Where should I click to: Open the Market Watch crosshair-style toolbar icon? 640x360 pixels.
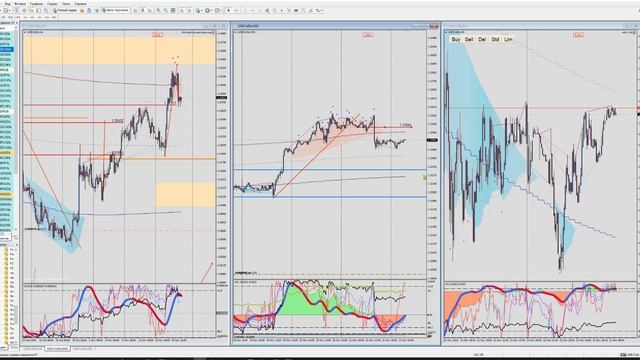coord(24,10)
